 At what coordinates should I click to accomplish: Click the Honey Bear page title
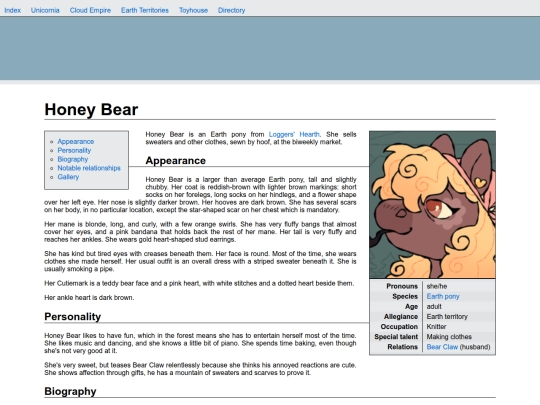[x=91, y=110]
